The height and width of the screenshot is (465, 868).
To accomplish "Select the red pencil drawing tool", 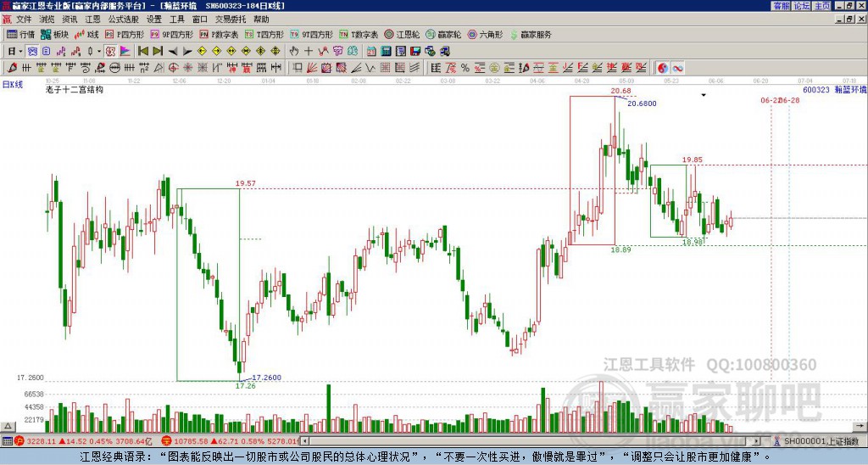I will 11,68.
